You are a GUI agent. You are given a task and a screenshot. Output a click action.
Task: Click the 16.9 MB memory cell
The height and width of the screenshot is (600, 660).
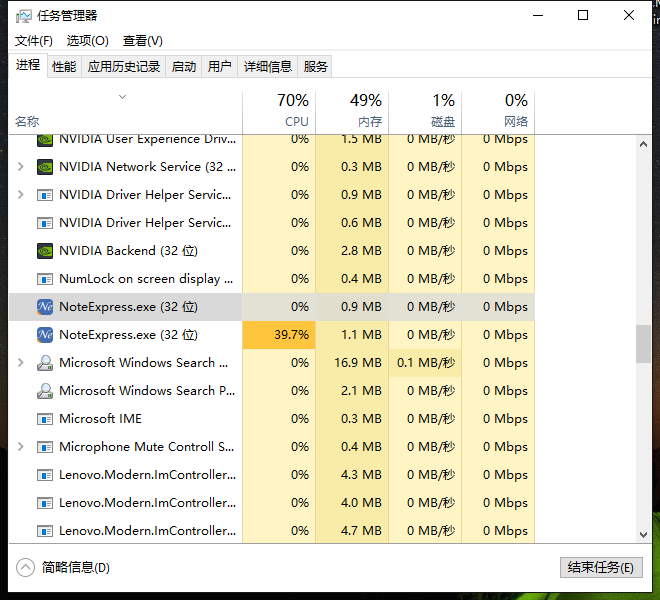pyautogui.click(x=352, y=363)
